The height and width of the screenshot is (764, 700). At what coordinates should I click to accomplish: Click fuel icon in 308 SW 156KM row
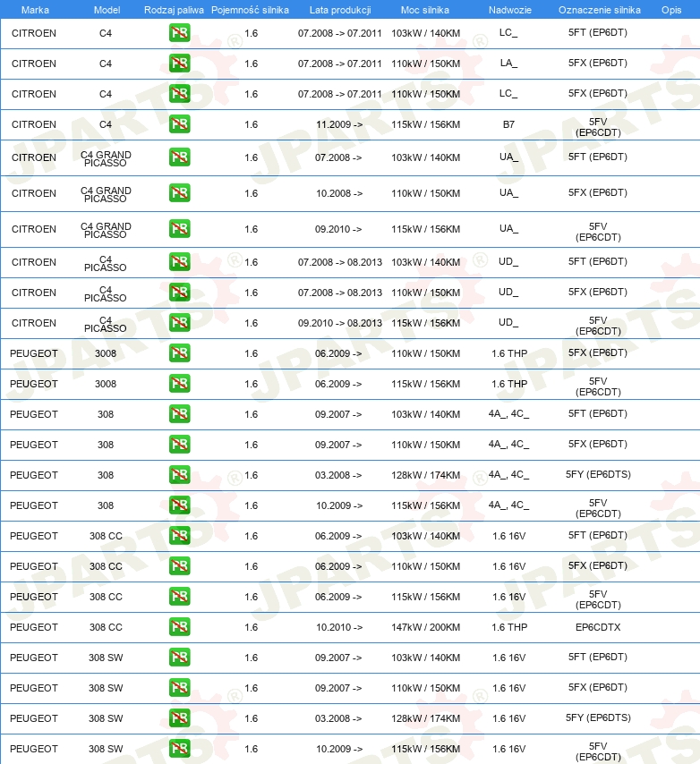point(179,749)
